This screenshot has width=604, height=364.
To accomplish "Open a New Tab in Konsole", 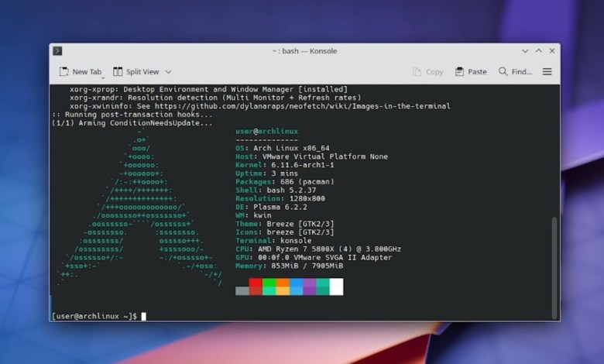I will 80,72.
